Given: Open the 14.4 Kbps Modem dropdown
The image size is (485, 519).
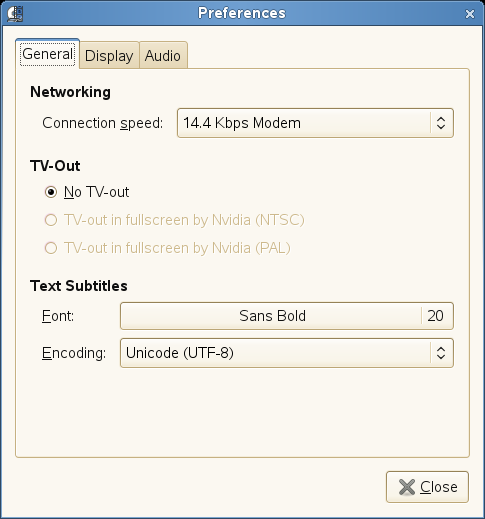Looking at the screenshot, I should (315, 123).
